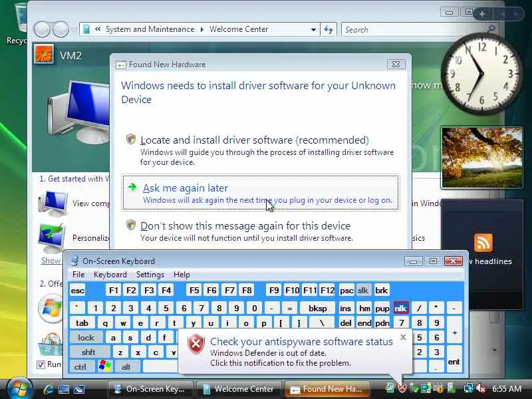
Task: Click the Personalize Windows icon
Action: tap(52, 237)
